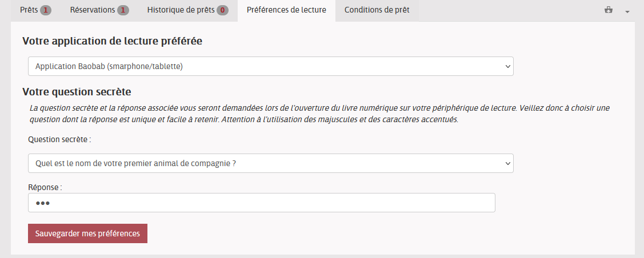
Task: Click the "Réponse :" field label
Action: pyautogui.click(x=45, y=187)
